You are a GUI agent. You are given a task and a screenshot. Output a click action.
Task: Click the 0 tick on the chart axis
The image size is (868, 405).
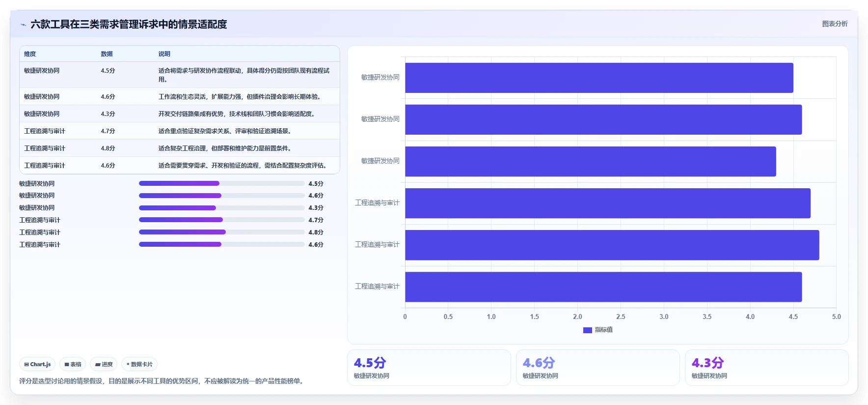pos(405,317)
